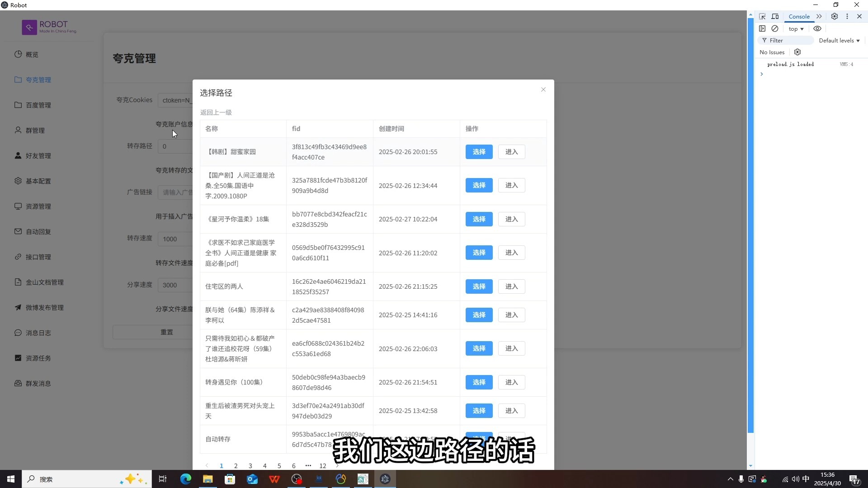
Task: Expand the console log entry arrow
Action: (762, 74)
